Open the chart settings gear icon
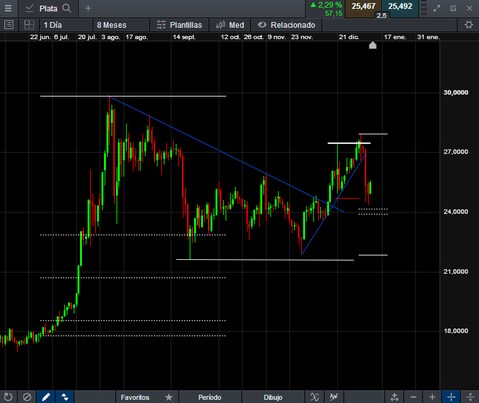The height and width of the screenshot is (403, 479). pos(469,25)
